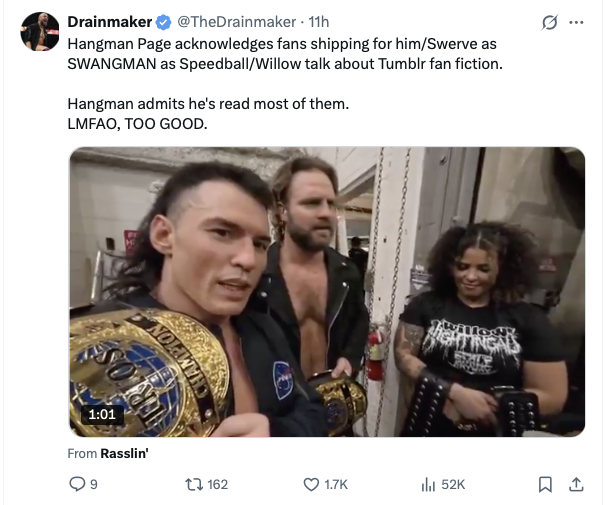Open the three-dot more options menu
The height and width of the screenshot is (505, 614).
(576, 22)
